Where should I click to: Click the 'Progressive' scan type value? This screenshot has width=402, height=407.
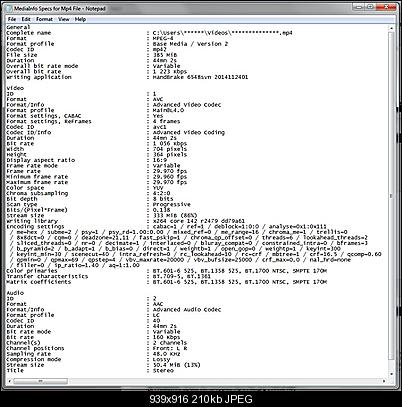tap(172, 204)
